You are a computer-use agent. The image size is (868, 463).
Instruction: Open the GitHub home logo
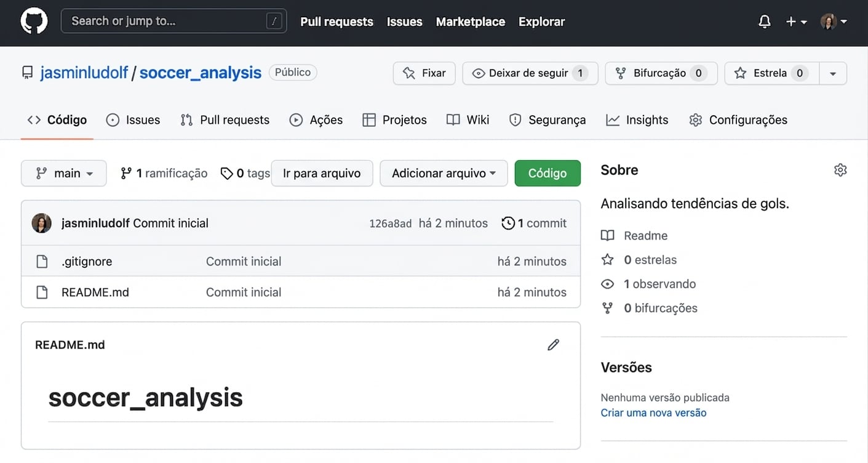[x=34, y=22]
